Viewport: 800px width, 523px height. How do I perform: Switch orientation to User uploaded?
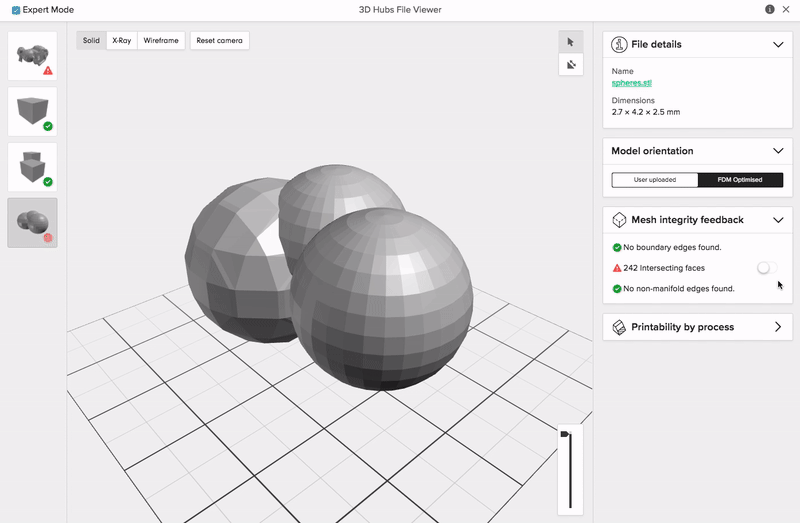click(x=654, y=180)
